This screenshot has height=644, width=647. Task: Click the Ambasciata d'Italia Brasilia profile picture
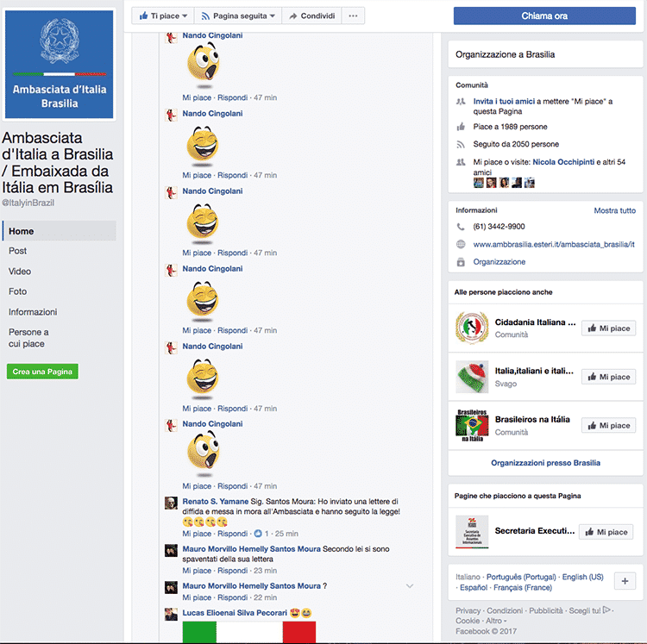(59, 65)
